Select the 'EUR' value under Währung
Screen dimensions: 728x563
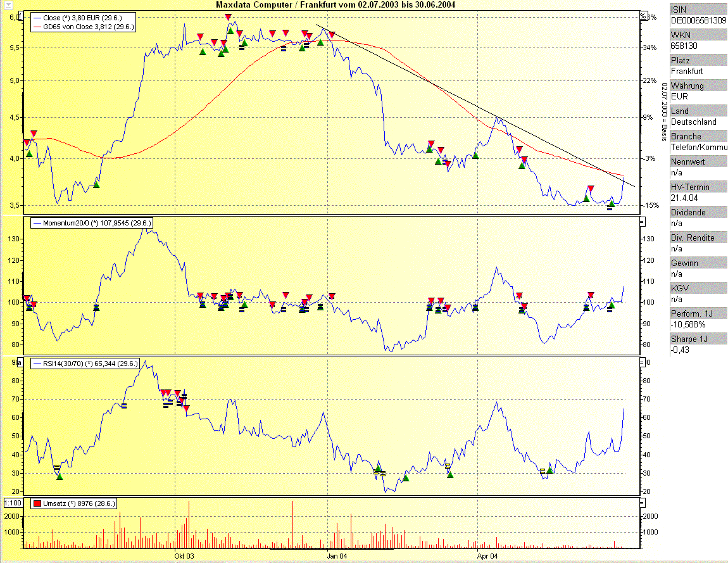(679, 97)
